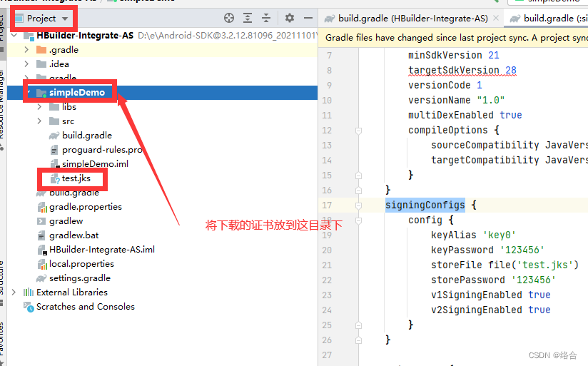Open proguard-rules.pro file
This screenshot has width=588, height=366.
click(102, 150)
